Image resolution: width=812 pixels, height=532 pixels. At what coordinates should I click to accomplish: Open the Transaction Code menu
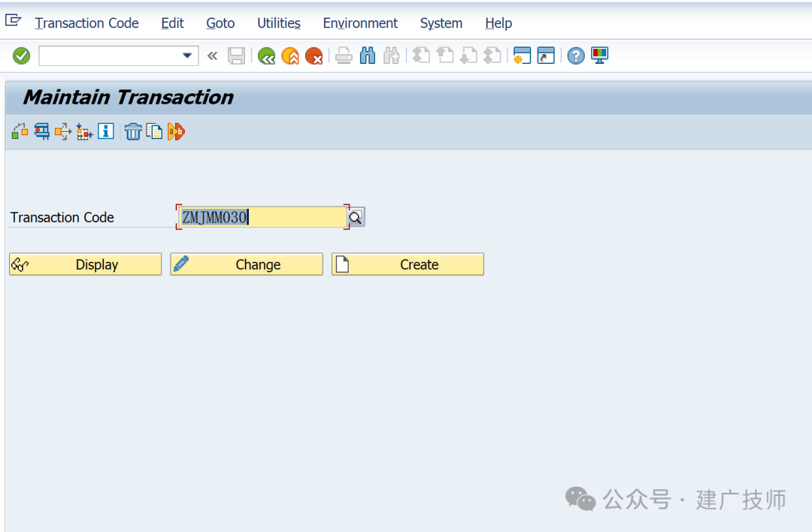pyautogui.click(x=87, y=23)
